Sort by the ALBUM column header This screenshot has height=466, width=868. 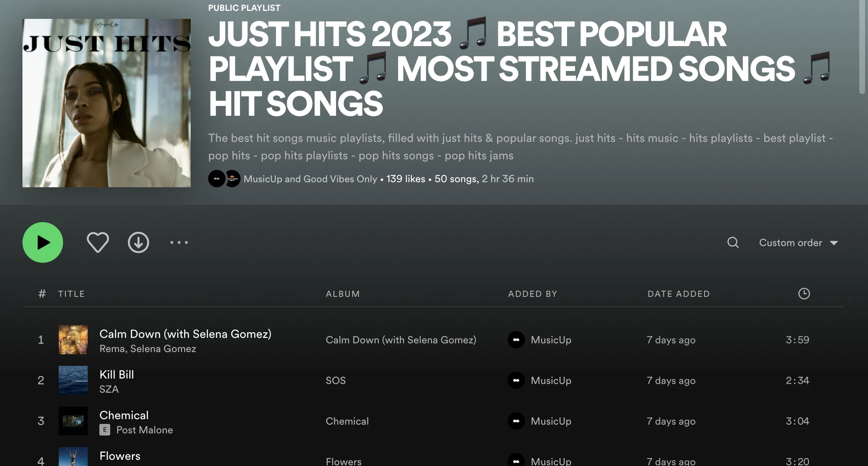(343, 294)
